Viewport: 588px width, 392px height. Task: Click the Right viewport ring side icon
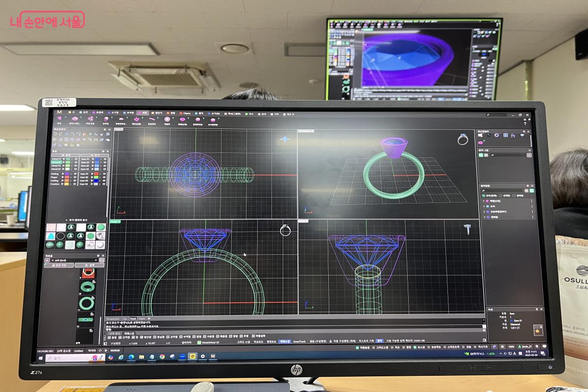click(467, 229)
